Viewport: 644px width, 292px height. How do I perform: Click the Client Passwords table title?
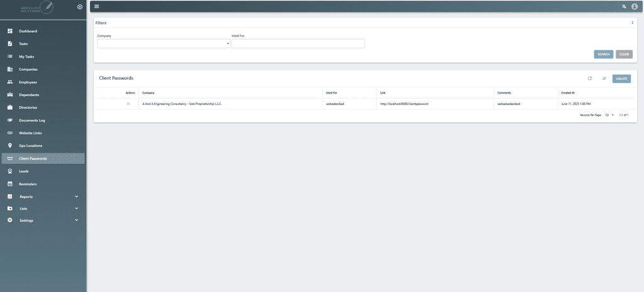[116, 78]
